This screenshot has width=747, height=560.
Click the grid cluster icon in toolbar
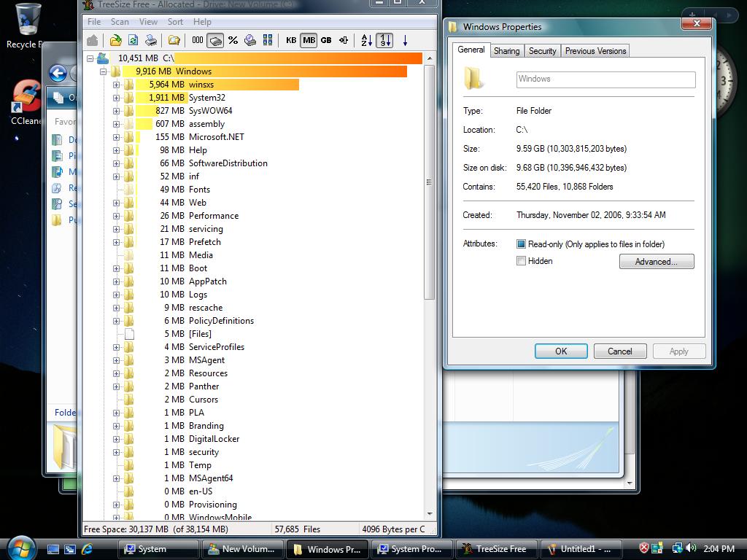click(x=268, y=41)
